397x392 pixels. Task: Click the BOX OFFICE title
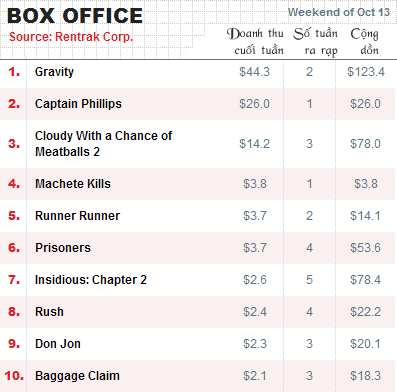(75, 16)
